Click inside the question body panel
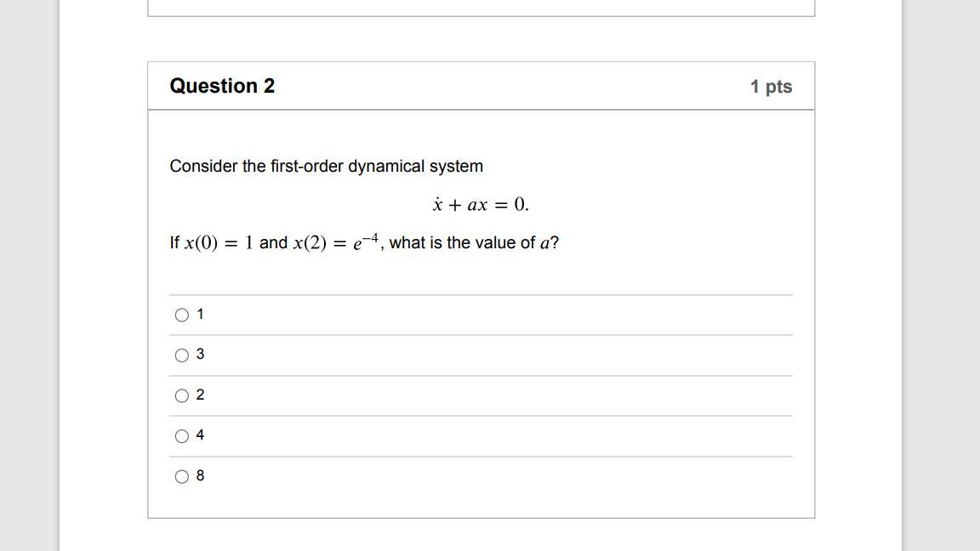 point(481,272)
